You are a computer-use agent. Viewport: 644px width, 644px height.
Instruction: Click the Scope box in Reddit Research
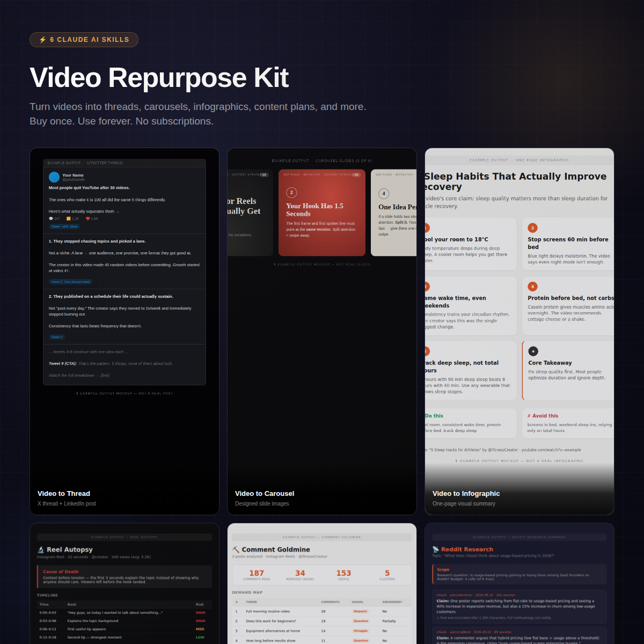(x=519, y=574)
